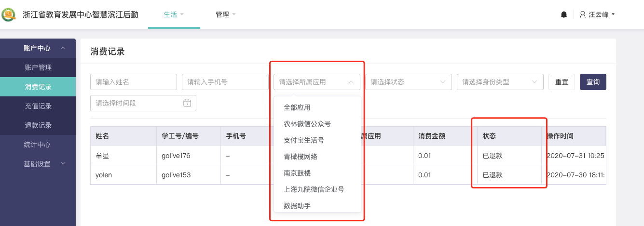The width and height of the screenshot is (644, 226).
Task: Open the 生活 top menu
Action: pos(174,14)
